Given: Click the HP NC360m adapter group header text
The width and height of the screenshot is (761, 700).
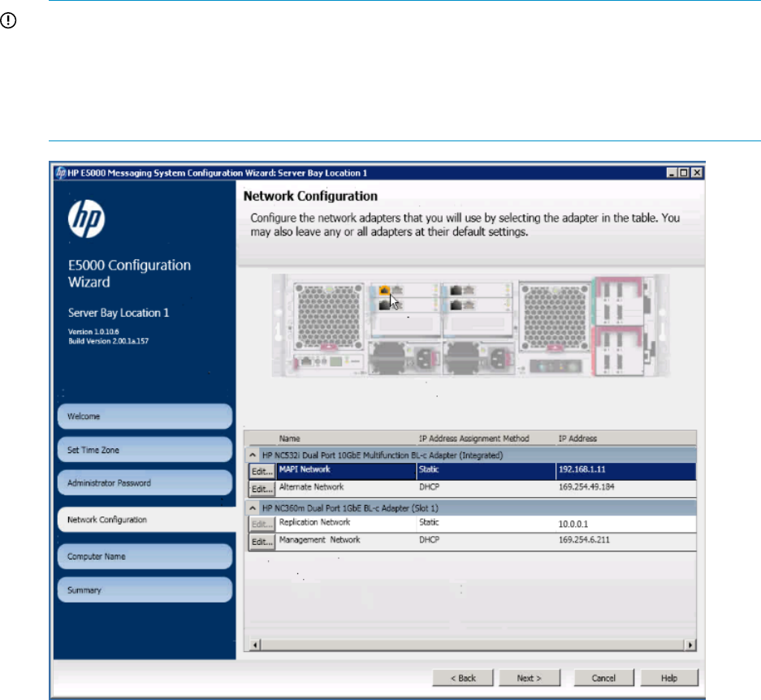Looking at the screenshot, I should [350, 508].
